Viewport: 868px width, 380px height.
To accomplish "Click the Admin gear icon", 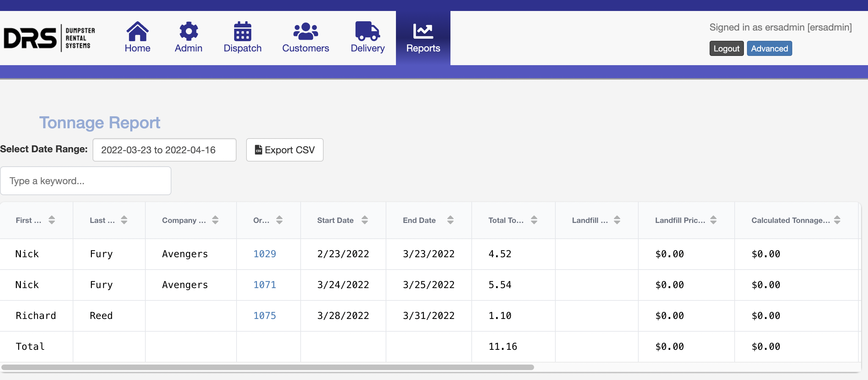I will tap(189, 32).
